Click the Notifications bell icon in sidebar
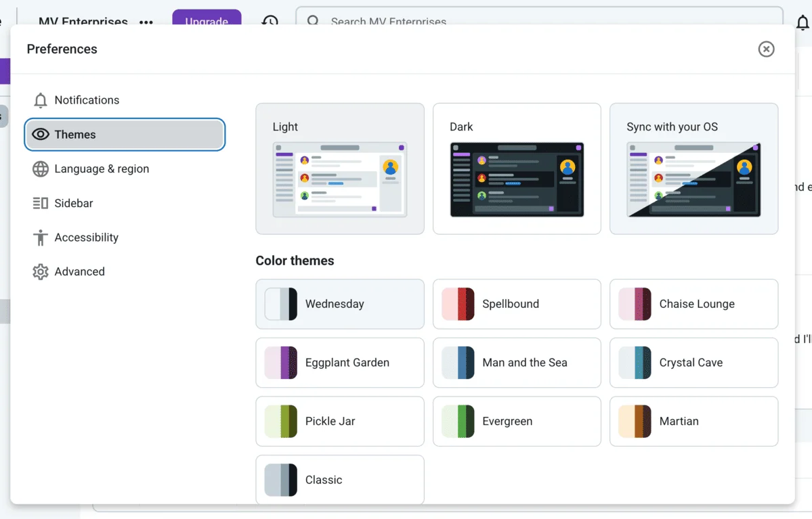The height and width of the screenshot is (519, 812). click(41, 100)
